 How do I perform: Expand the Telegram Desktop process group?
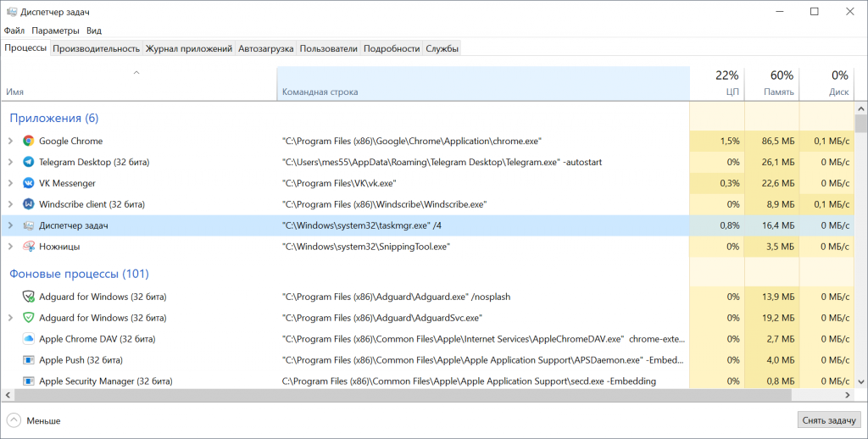[10, 162]
